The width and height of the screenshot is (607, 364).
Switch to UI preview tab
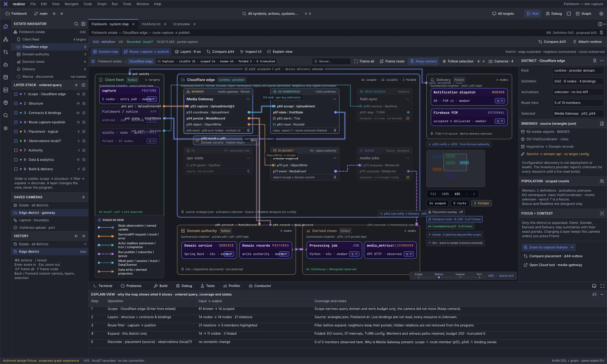(x=181, y=24)
